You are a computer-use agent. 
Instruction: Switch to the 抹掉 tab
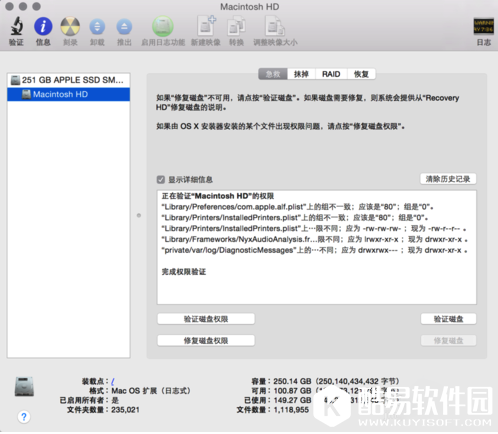(301, 74)
